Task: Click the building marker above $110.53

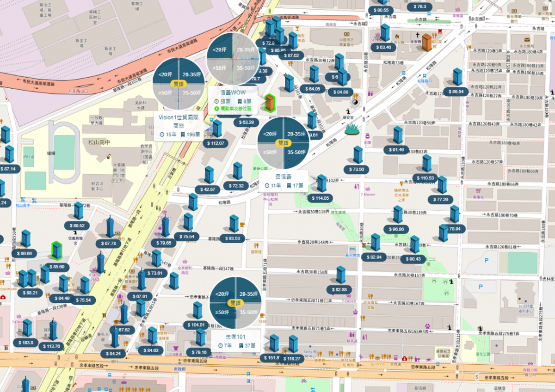Action: coord(426,163)
